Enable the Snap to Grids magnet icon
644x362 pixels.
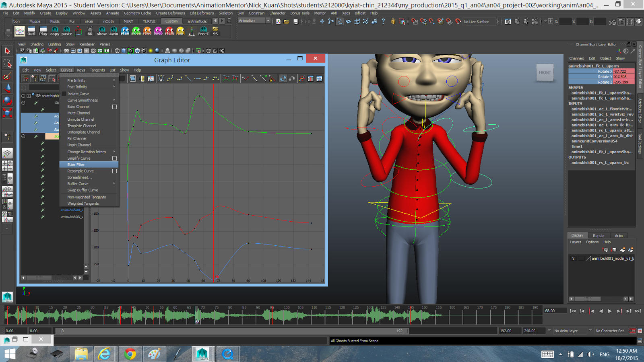tap(415, 22)
